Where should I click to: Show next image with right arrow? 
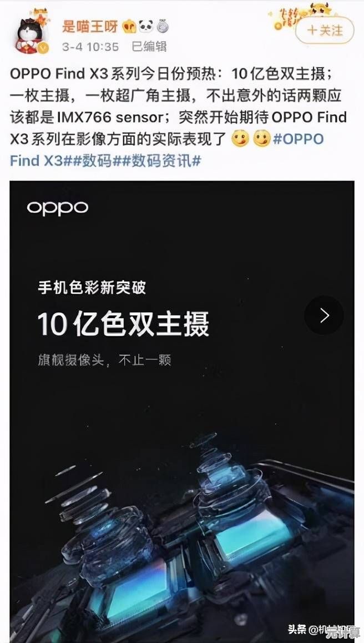(x=324, y=315)
